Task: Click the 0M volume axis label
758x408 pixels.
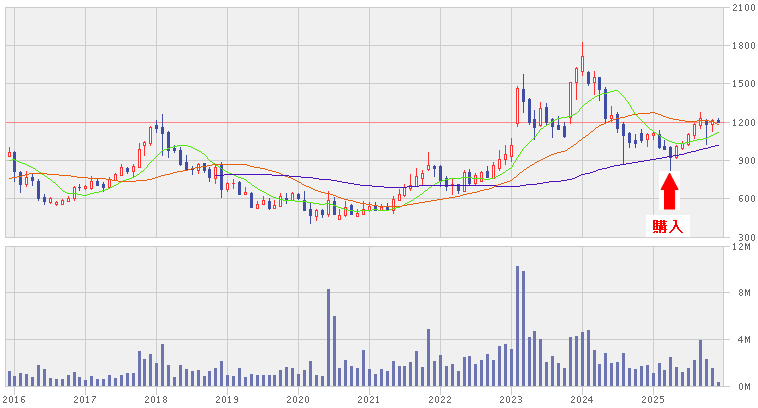Action: coord(743,386)
